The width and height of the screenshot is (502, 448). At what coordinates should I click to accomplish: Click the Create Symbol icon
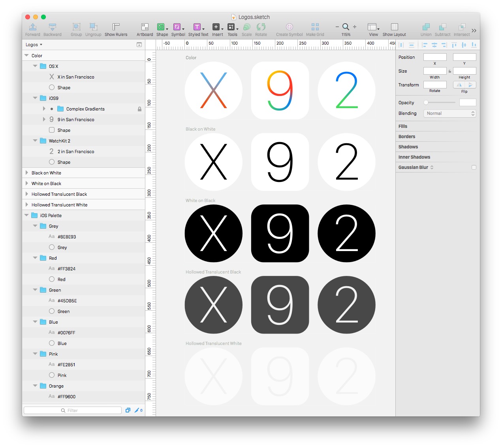[x=289, y=27]
